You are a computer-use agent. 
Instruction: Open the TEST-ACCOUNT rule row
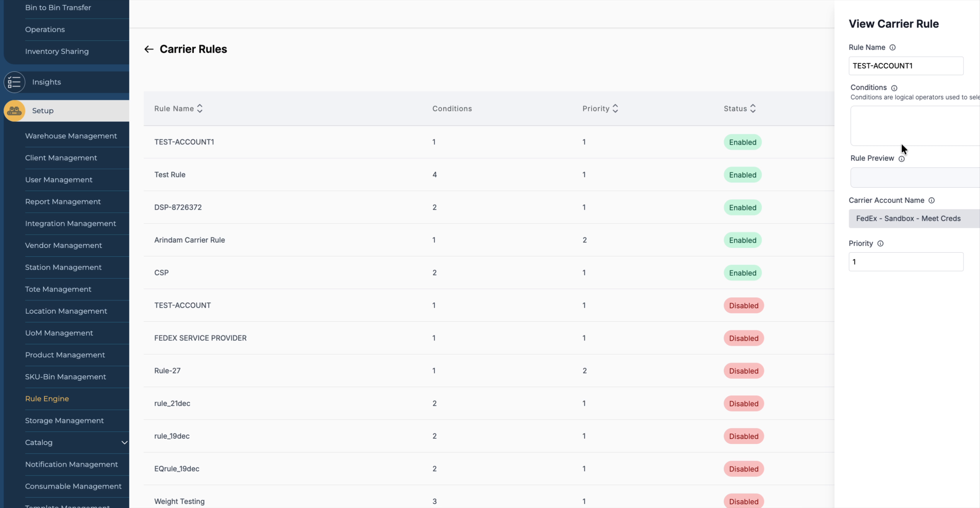coord(489,306)
